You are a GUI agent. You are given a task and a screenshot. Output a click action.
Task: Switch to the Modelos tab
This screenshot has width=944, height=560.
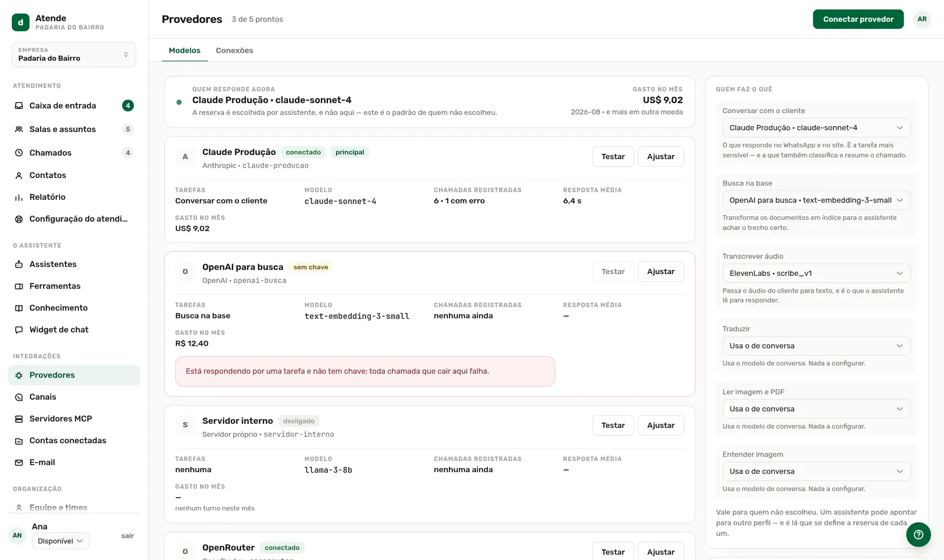[x=185, y=50]
